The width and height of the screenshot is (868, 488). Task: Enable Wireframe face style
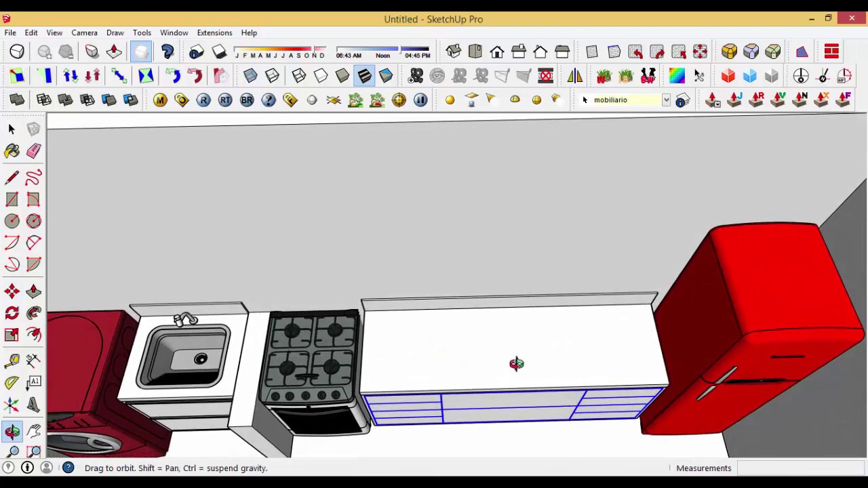pos(299,76)
